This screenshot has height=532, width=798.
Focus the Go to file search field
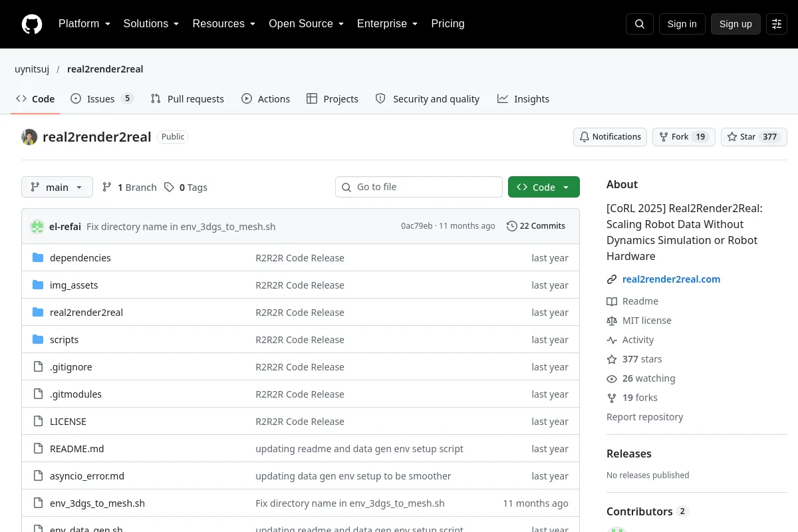coord(419,187)
